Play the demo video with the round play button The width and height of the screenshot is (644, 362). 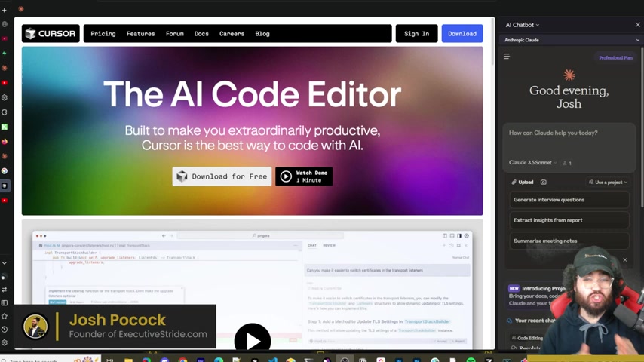pyautogui.click(x=252, y=340)
